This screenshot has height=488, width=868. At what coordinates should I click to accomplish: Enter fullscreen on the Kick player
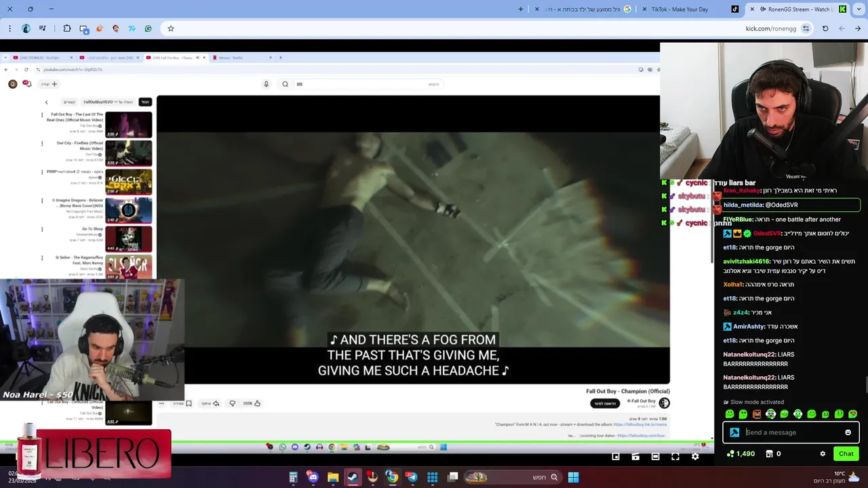pos(675,457)
